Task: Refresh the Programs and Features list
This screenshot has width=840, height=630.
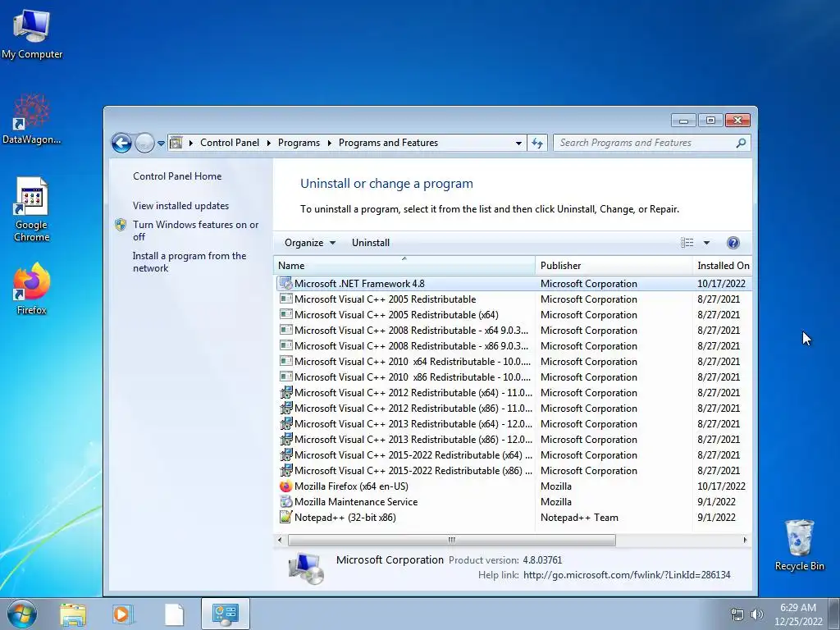Action: tap(537, 143)
